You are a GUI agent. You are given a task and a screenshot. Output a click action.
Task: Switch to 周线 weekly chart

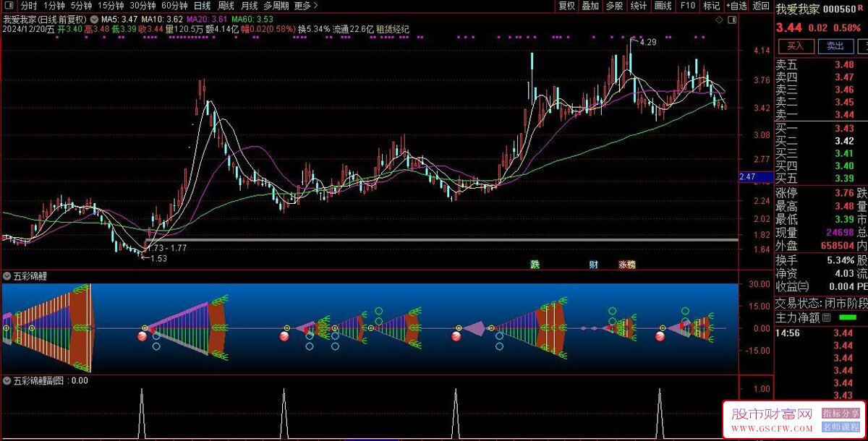(226, 6)
